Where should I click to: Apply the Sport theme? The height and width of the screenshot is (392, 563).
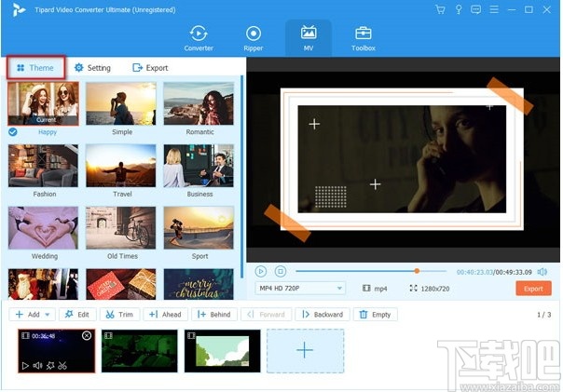pos(199,228)
